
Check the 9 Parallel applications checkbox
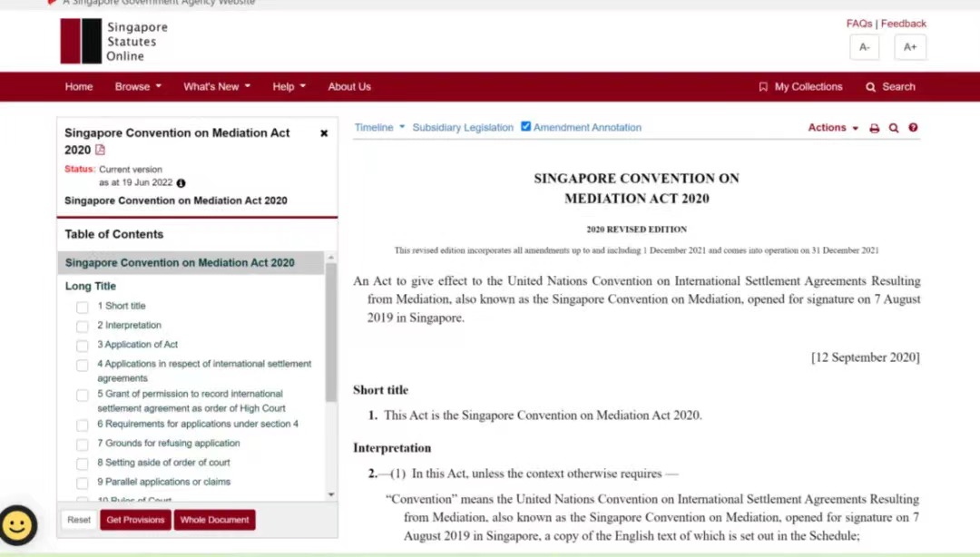coord(82,484)
